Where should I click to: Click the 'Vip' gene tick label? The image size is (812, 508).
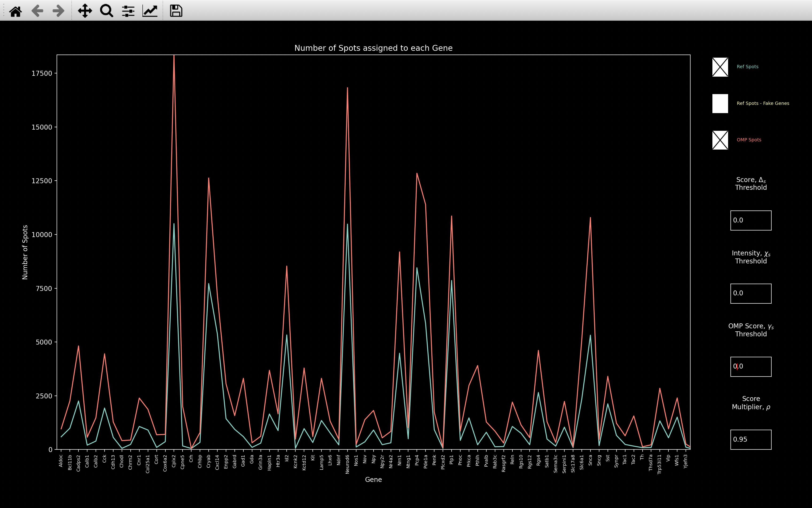point(668,458)
